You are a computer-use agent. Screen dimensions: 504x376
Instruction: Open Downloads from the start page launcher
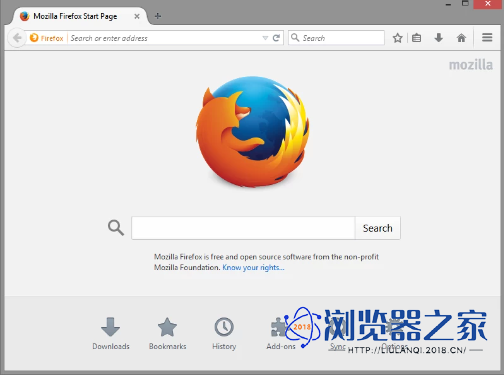[111, 333]
